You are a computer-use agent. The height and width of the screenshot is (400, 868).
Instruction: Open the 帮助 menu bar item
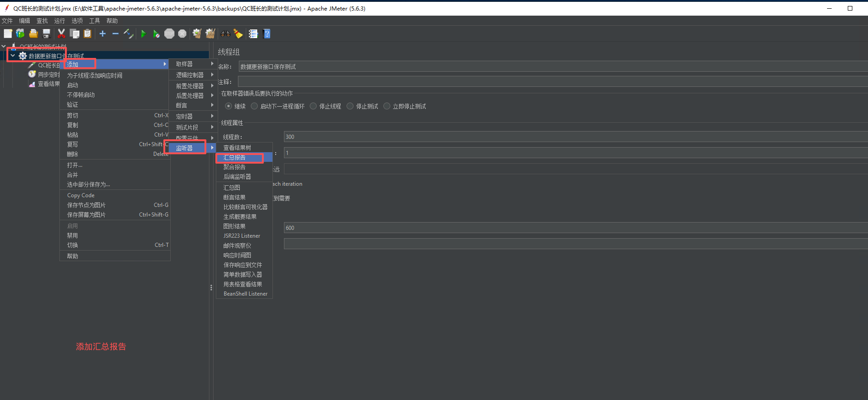[112, 21]
